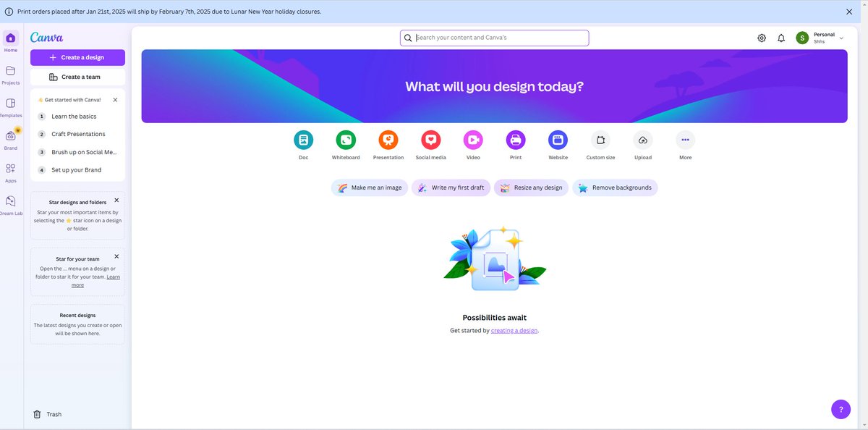
Task: Click Remove backgrounds button
Action: pyautogui.click(x=615, y=187)
